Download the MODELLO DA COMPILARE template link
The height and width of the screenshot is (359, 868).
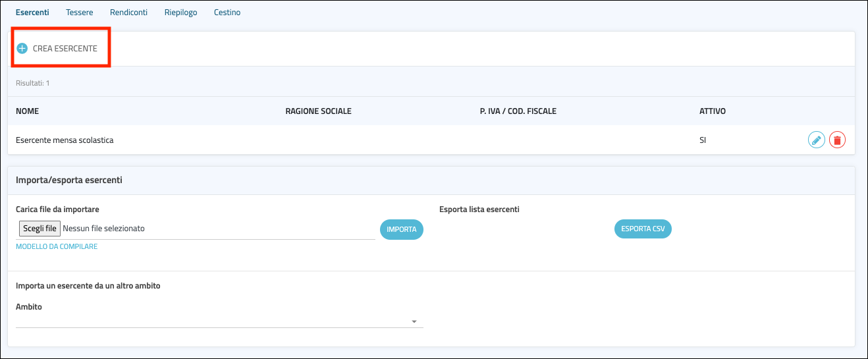pos(57,246)
